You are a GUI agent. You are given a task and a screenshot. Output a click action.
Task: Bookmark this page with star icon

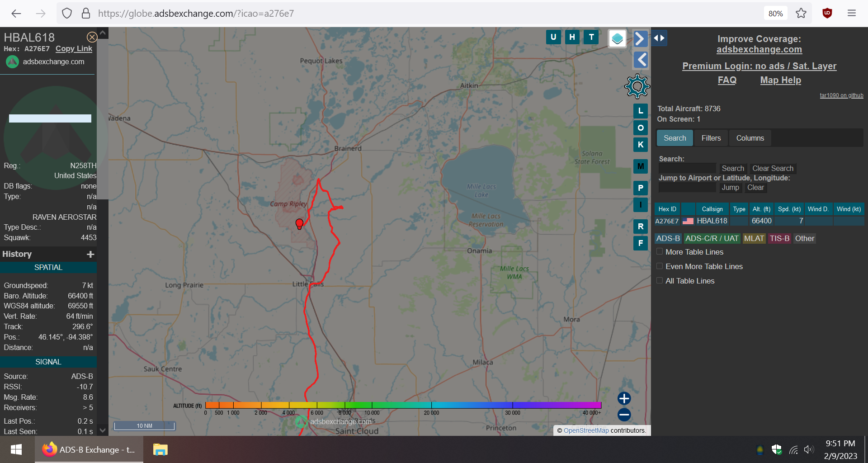(x=801, y=13)
